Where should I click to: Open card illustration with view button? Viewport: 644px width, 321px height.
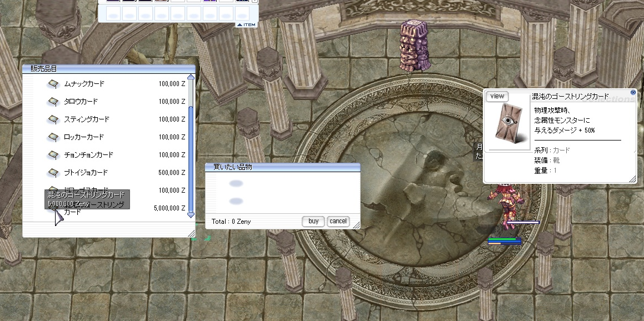pyautogui.click(x=497, y=96)
